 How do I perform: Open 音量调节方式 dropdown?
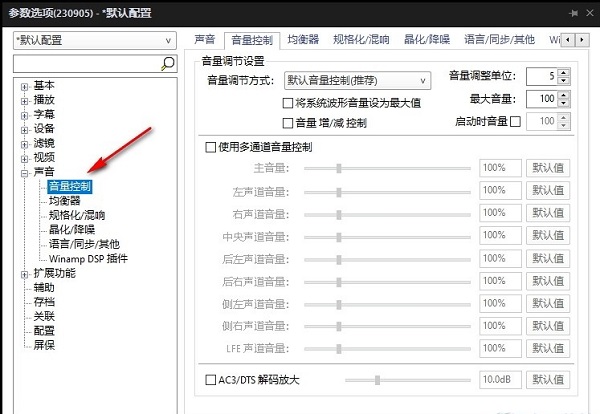tap(357, 81)
